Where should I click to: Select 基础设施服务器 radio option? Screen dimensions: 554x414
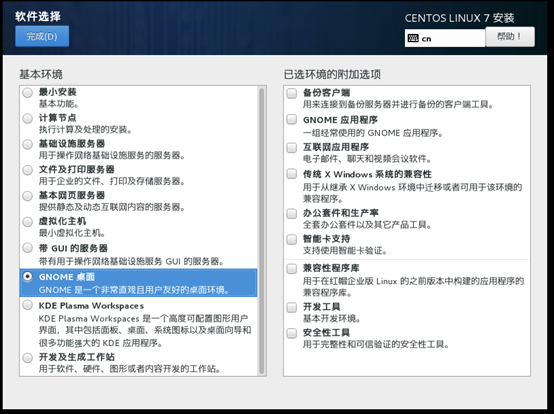pos(28,144)
